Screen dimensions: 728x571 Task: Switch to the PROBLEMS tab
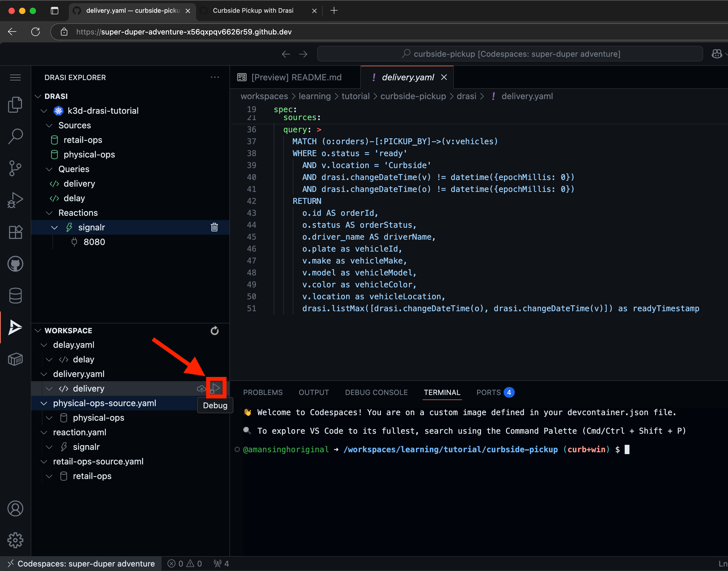point(263,392)
